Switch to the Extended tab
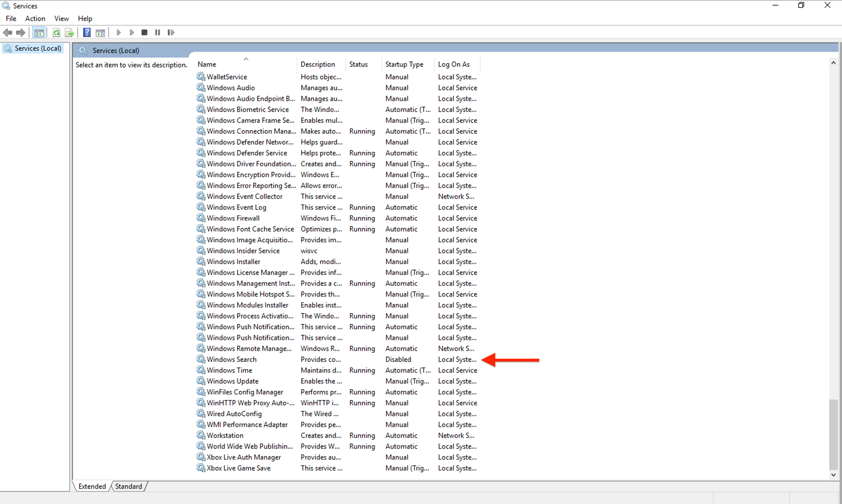Viewport: 842px width, 504px height. 92,486
